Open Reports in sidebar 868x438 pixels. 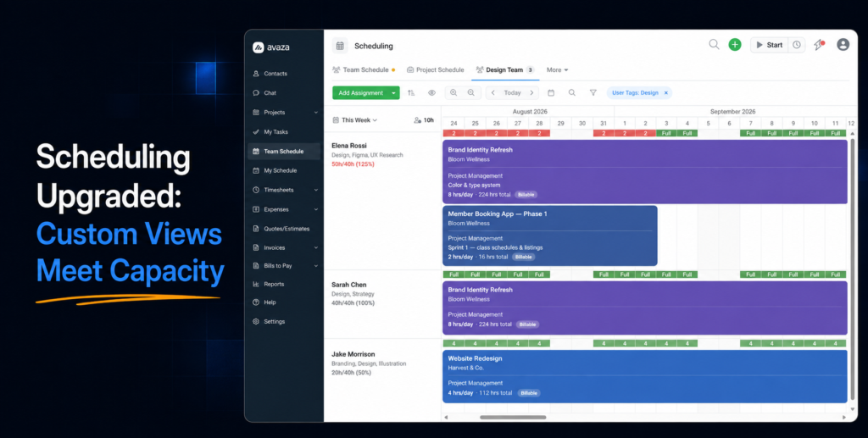coord(283,285)
